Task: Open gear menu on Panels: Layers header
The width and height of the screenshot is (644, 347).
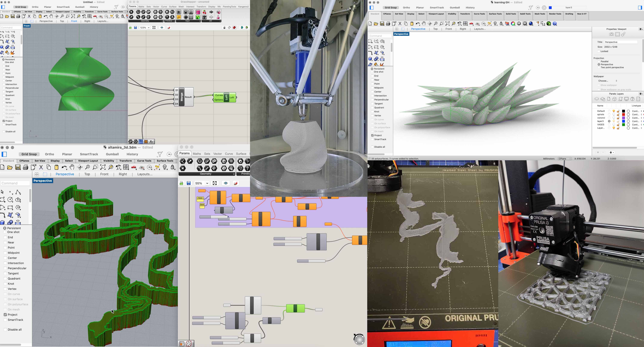Action: 641,94
